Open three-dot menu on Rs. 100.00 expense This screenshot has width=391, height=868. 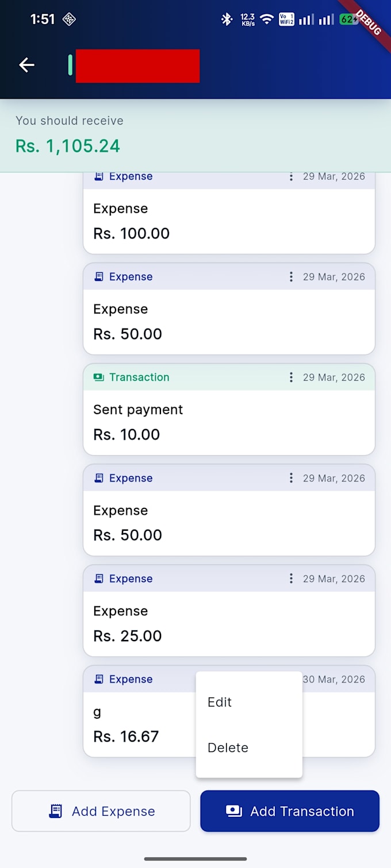pos(291,176)
